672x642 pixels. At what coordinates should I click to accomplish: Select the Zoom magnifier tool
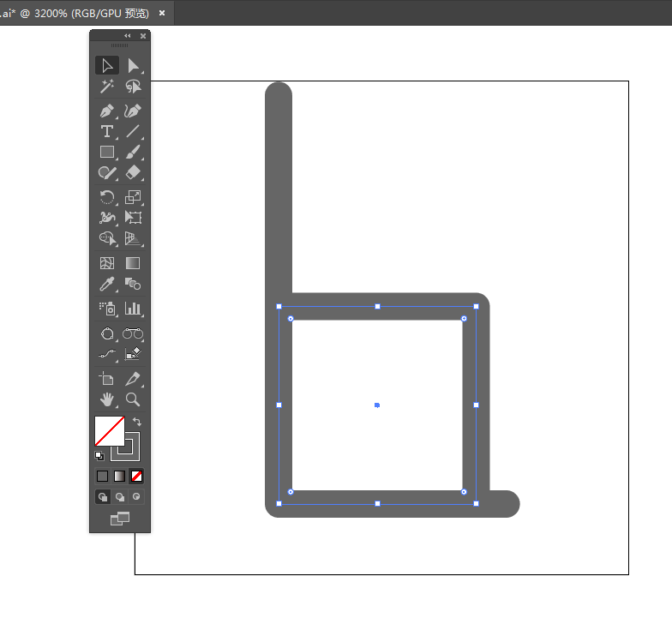pos(133,399)
